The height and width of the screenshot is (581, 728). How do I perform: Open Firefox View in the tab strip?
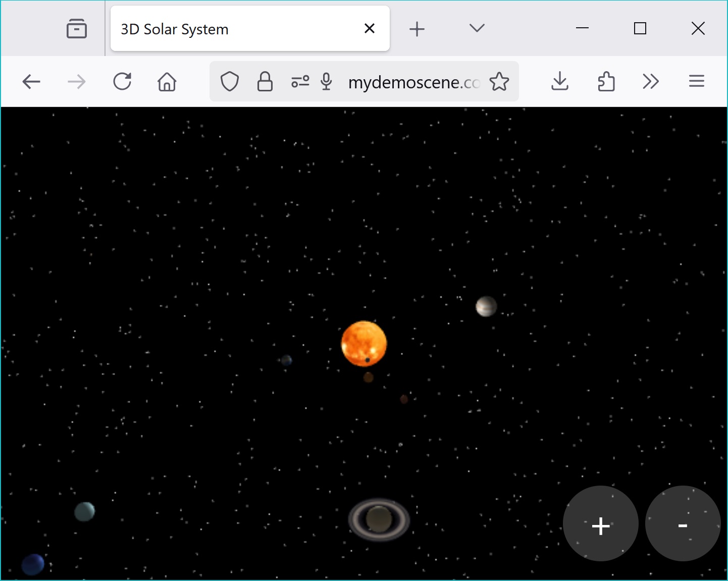tap(76, 28)
